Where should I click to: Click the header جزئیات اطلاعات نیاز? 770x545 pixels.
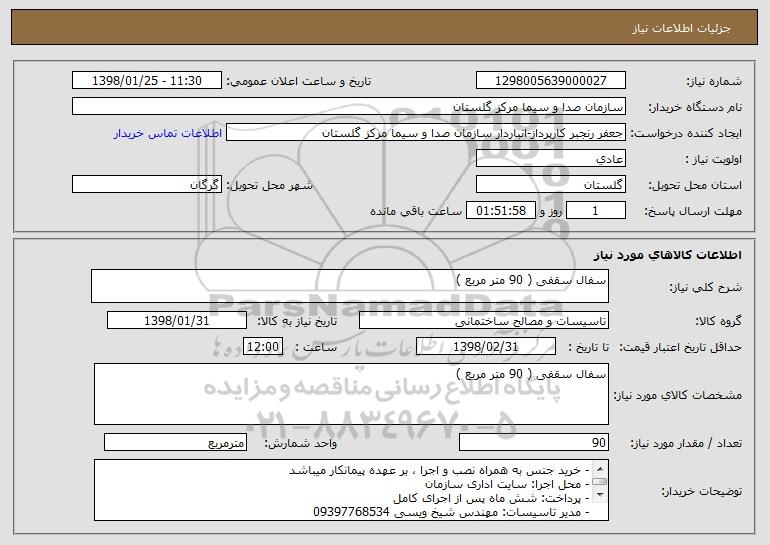coord(681,28)
